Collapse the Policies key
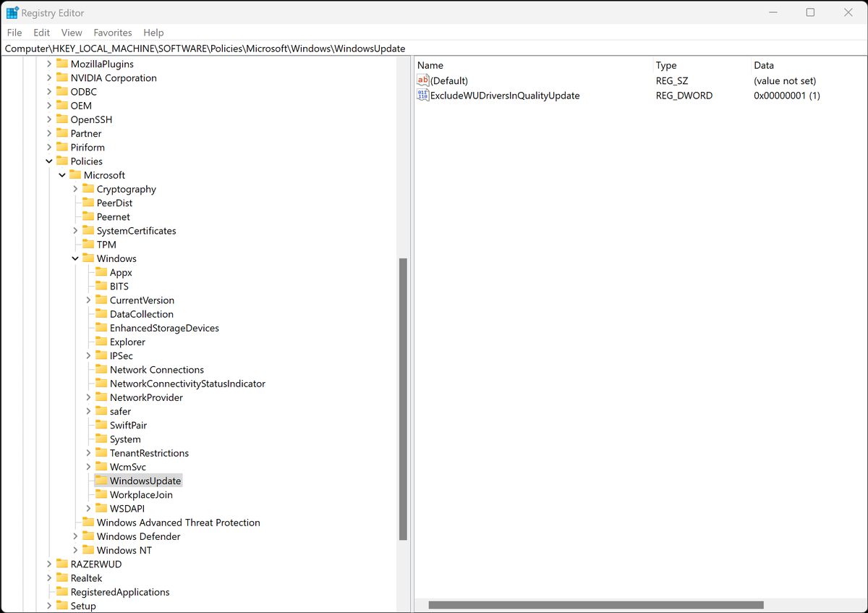This screenshot has height=613, width=868. coord(49,161)
